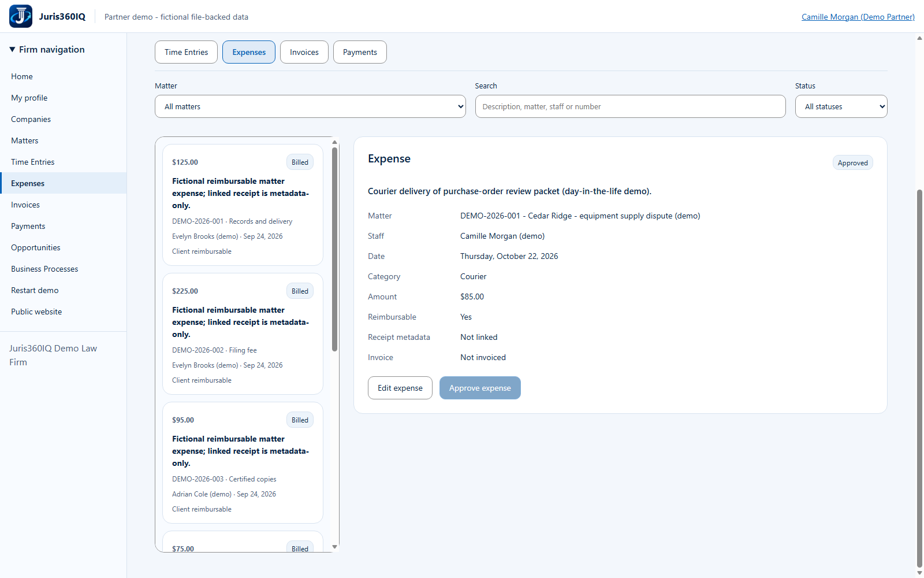Open the Status filter dropdown
Viewport: 924px width, 578px height.
(x=841, y=106)
